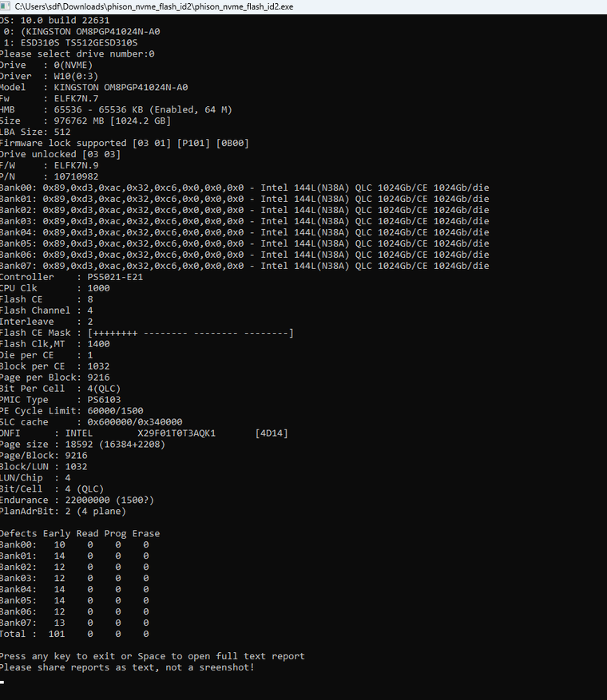Click the Bank00 defects row with 10
The image size is (607, 700).
(74, 545)
